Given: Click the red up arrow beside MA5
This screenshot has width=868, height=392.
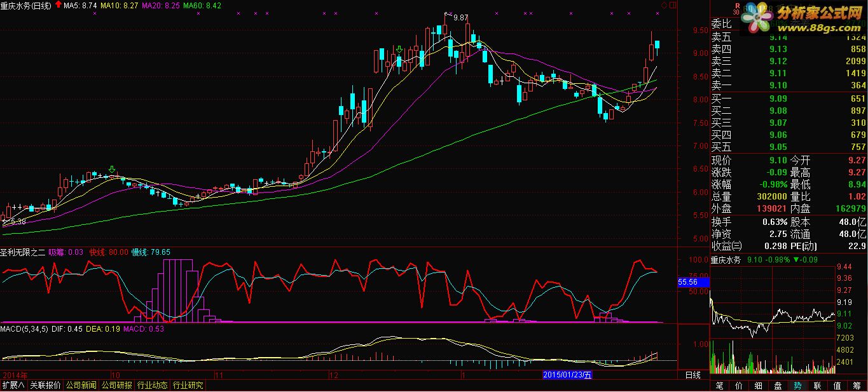Looking at the screenshot, I should pos(58,5).
